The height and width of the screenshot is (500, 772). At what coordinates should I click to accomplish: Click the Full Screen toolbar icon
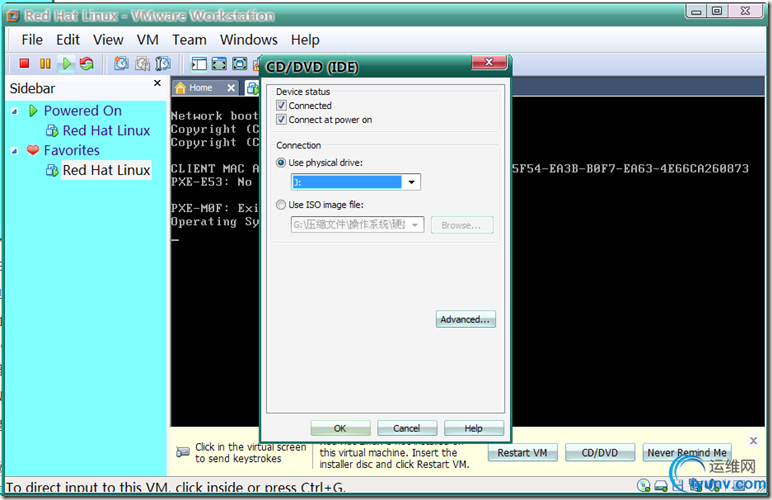click(x=240, y=63)
